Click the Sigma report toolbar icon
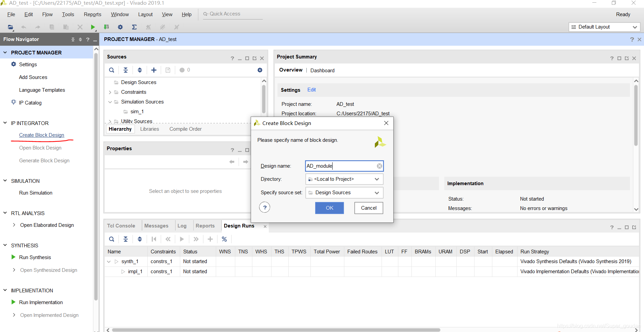Viewport: 644px width, 332px height. point(134,27)
